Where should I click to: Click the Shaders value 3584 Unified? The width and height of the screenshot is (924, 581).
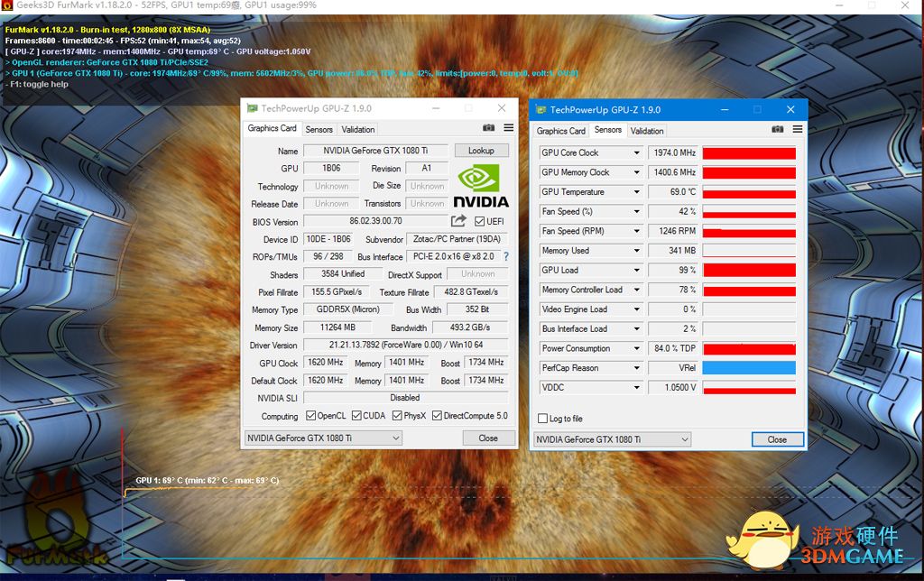coord(343,274)
